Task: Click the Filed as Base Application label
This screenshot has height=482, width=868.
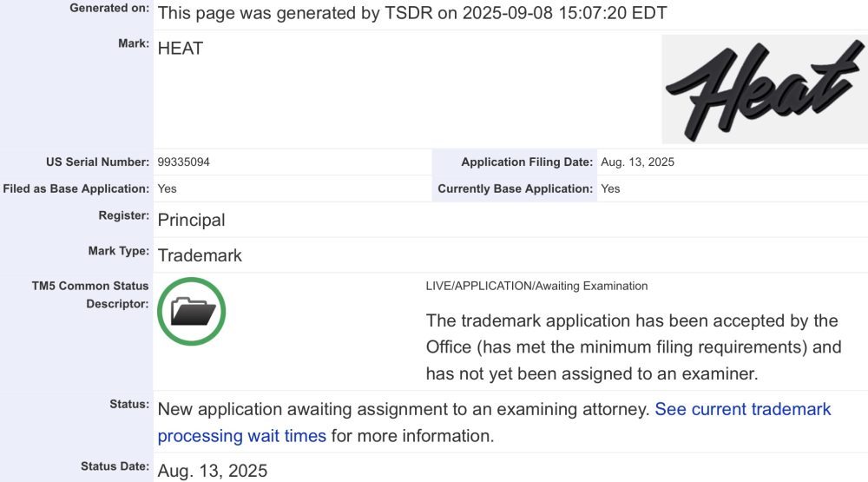Action: [76, 188]
